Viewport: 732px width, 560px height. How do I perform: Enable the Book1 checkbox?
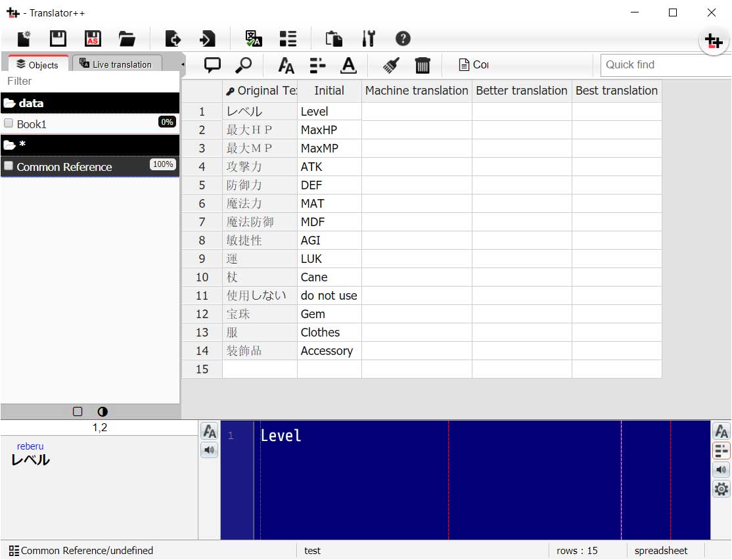9,122
